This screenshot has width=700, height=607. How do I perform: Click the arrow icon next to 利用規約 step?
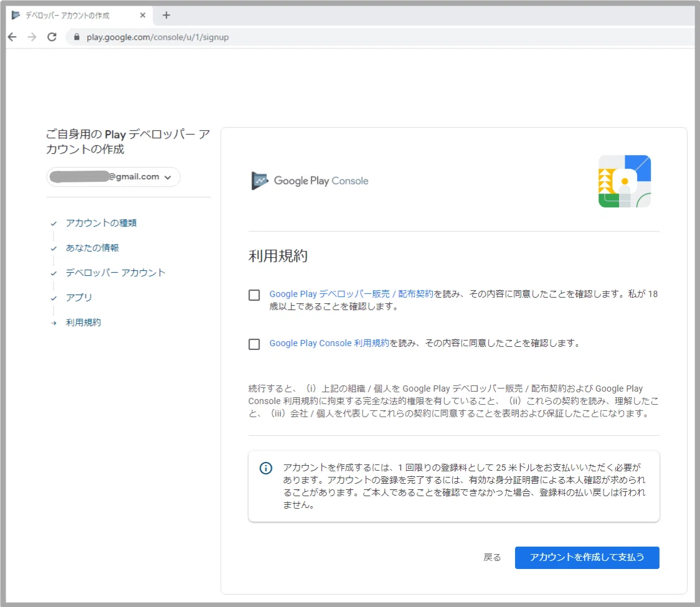(x=54, y=322)
